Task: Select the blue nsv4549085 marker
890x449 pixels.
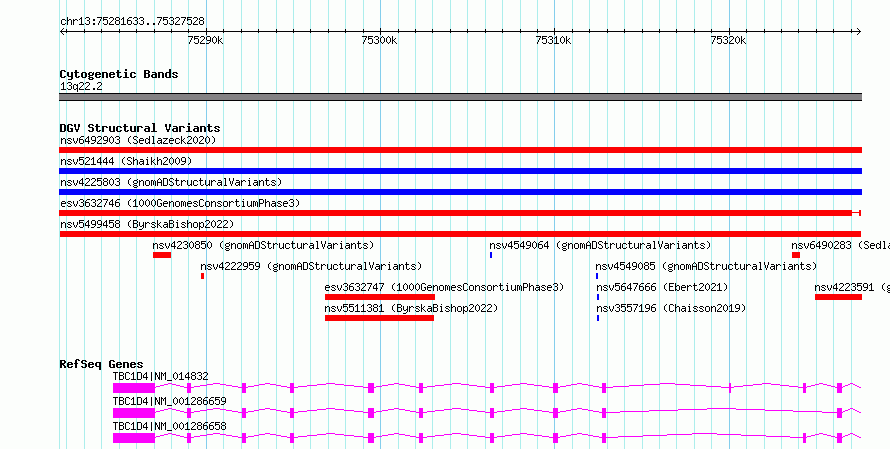Action: (x=597, y=276)
